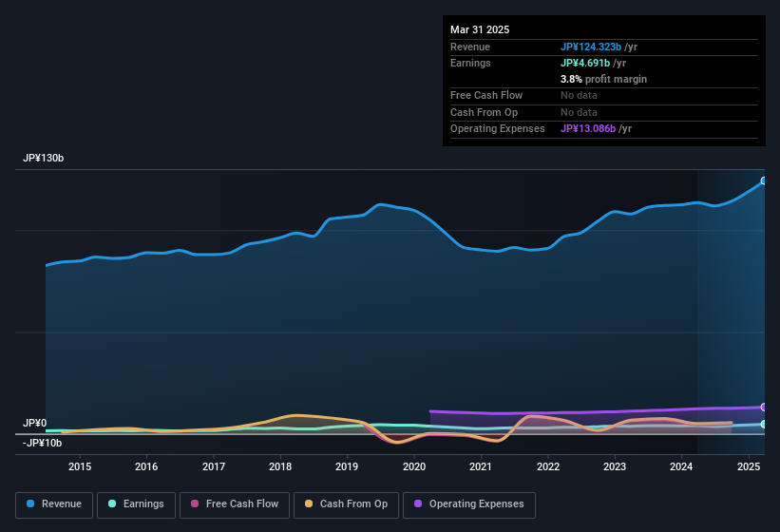Click the JP¥130b y-axis label

pyautogui.click(x=44, y=158)
